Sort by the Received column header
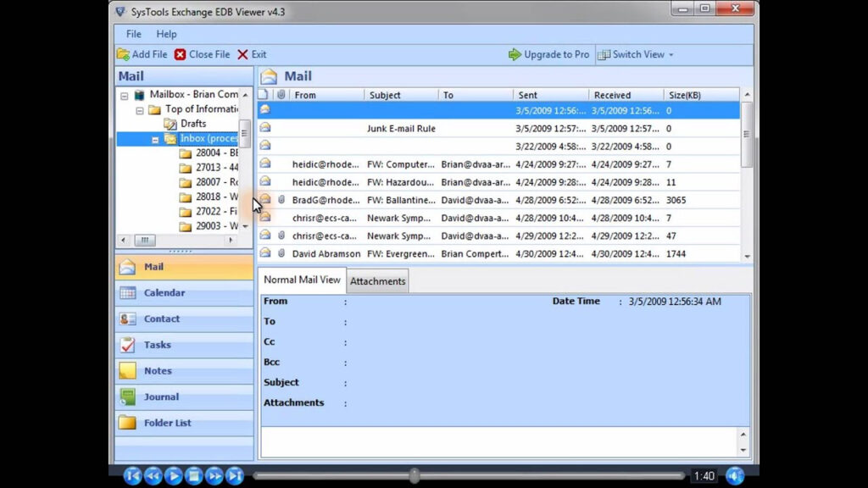 click(x=626, y=95)
